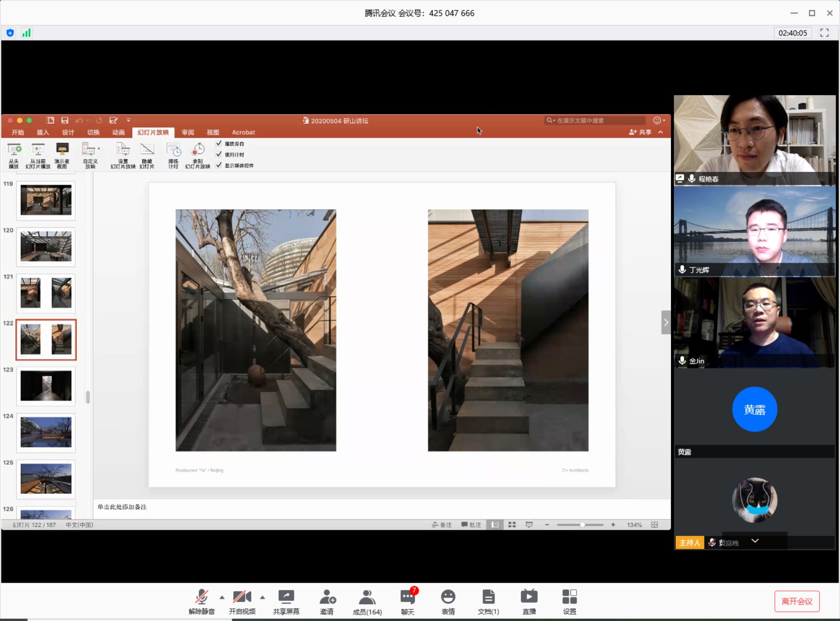Viewport: 840px width, 621px height.
Task: Select slide 123 thumbnail
Action: 46,386
